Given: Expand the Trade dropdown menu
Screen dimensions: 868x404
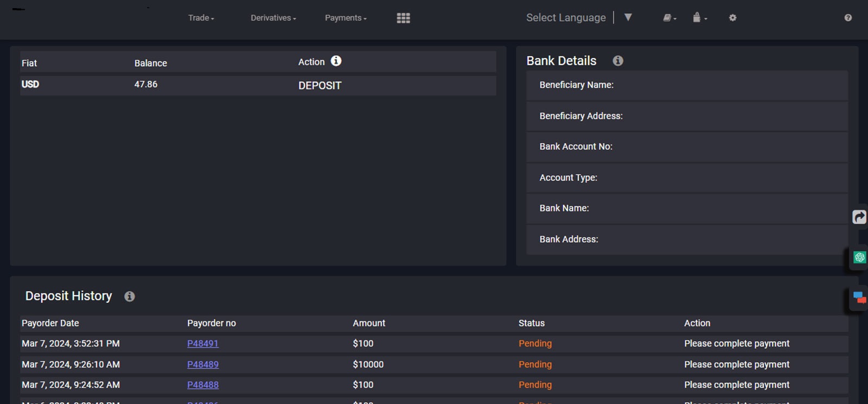Looking at the screenshot, I should pos(201,18).
